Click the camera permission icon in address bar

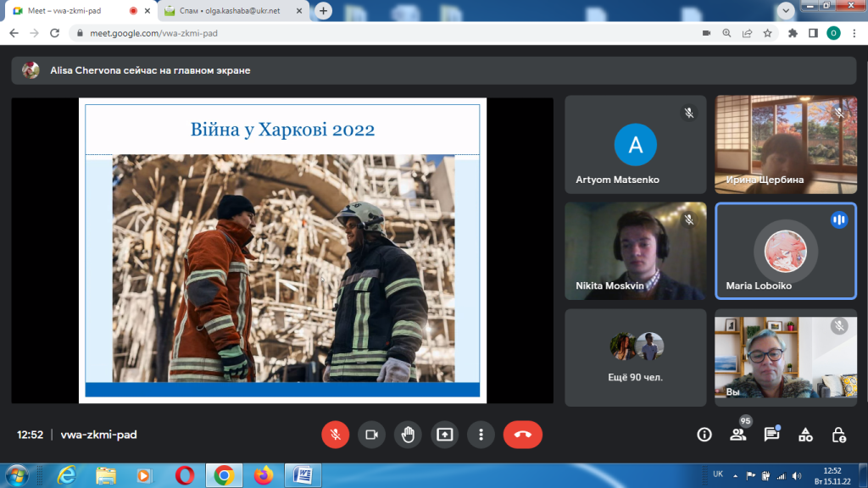706,33
